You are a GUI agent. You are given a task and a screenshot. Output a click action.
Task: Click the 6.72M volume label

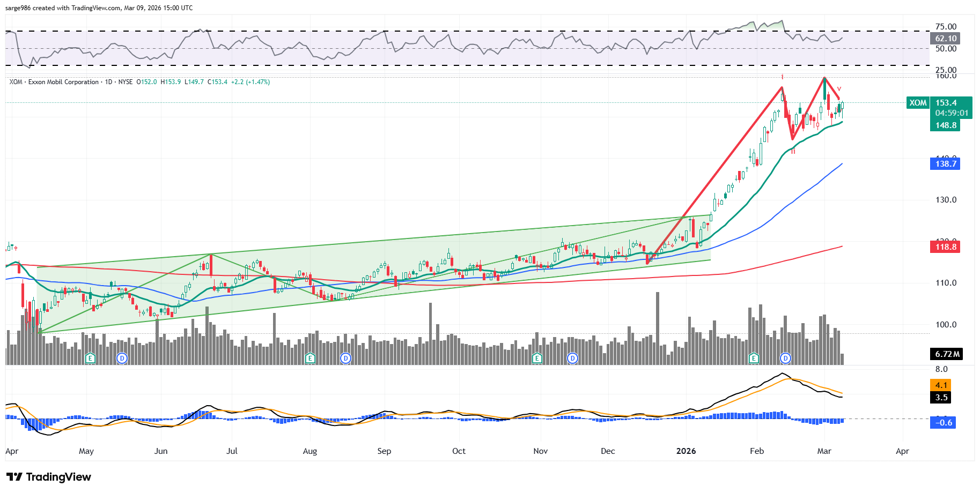(946, 354)
